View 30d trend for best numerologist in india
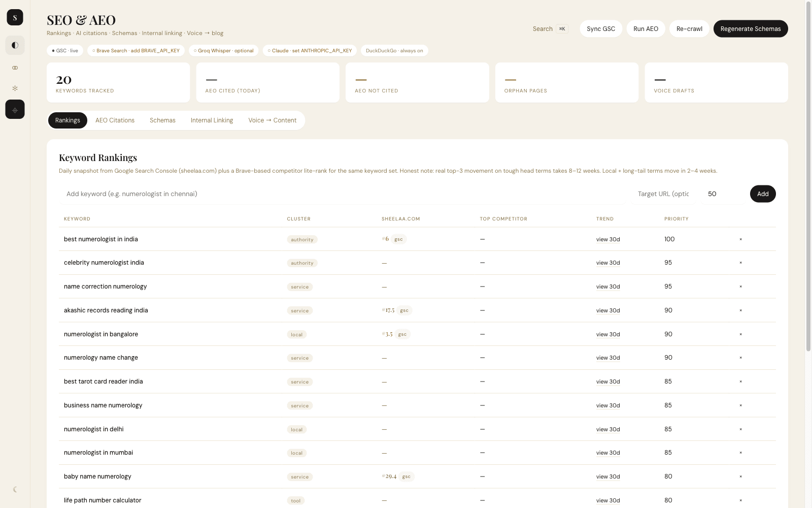Viewport: 812px width, 508px height. pyautogui.click(x=608, y=239)
